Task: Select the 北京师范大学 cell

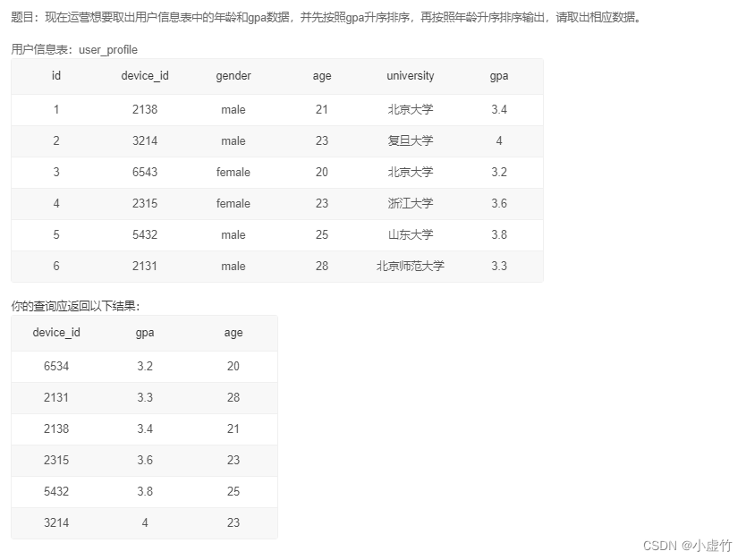Action: click(410, 266)
